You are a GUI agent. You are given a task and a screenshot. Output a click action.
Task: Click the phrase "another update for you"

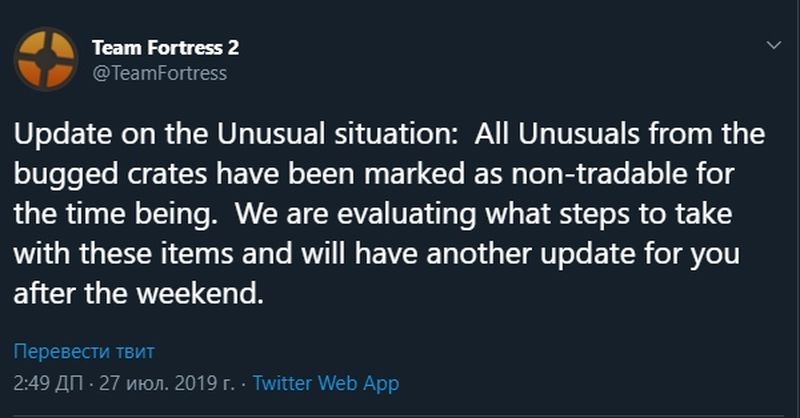tap(583, 255)
